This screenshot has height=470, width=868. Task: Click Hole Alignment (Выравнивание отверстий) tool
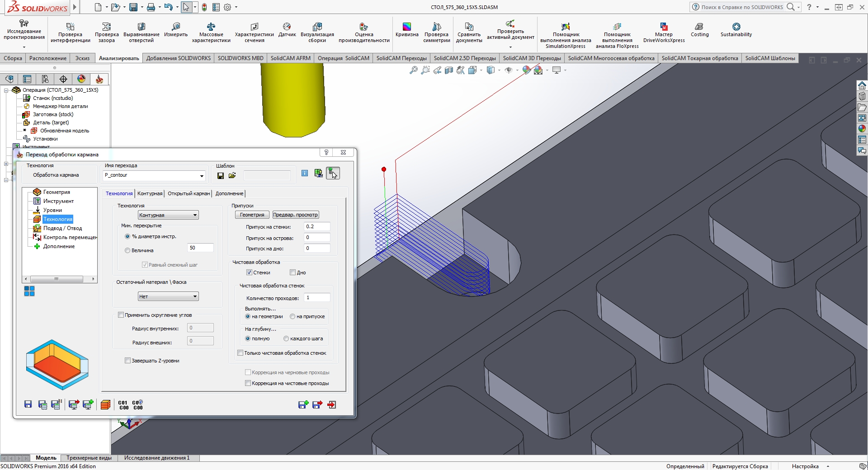[x=142, y=33]
